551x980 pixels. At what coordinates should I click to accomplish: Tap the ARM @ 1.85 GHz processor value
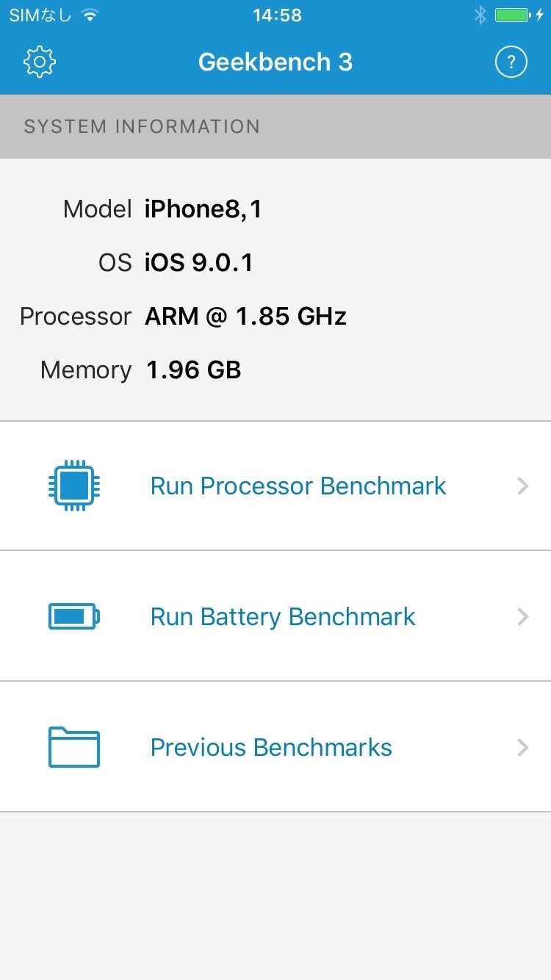pos(245,317)
